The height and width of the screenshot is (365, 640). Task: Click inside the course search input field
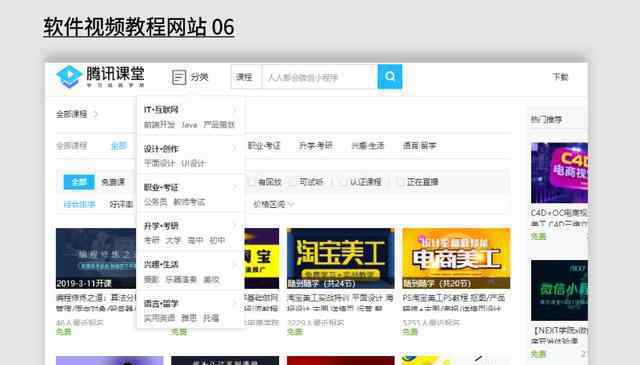tap(320, 77)
